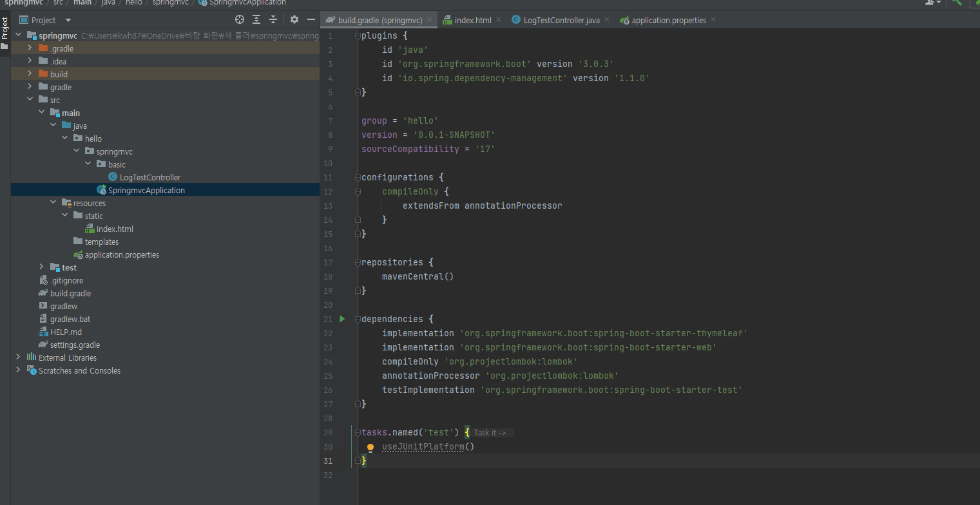Screen dimensions: 980x505
Task: Collapse the resources folder
Action: pyautogui.click(x=53, y=203)
